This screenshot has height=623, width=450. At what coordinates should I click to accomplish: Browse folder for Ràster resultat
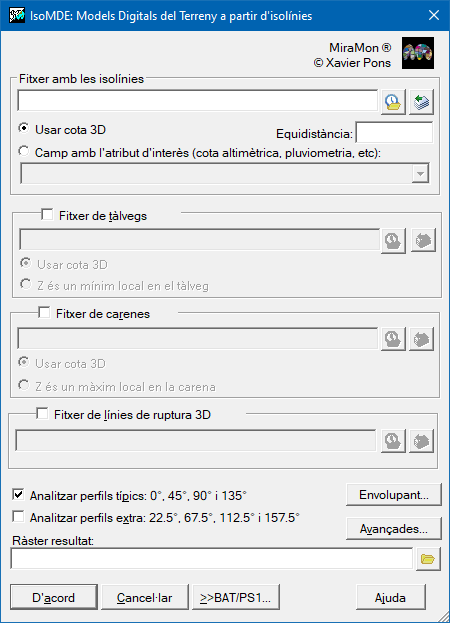point(428,559)
